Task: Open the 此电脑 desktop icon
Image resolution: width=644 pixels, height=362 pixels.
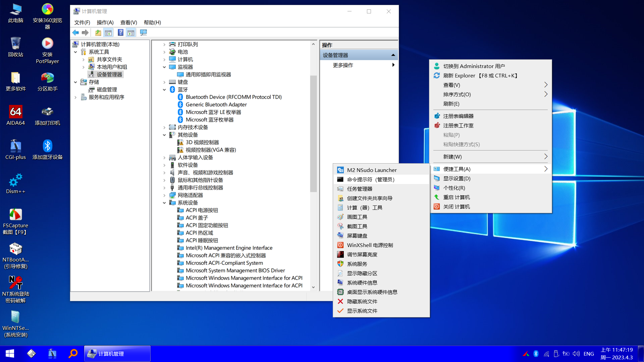Action: point(15,13)
